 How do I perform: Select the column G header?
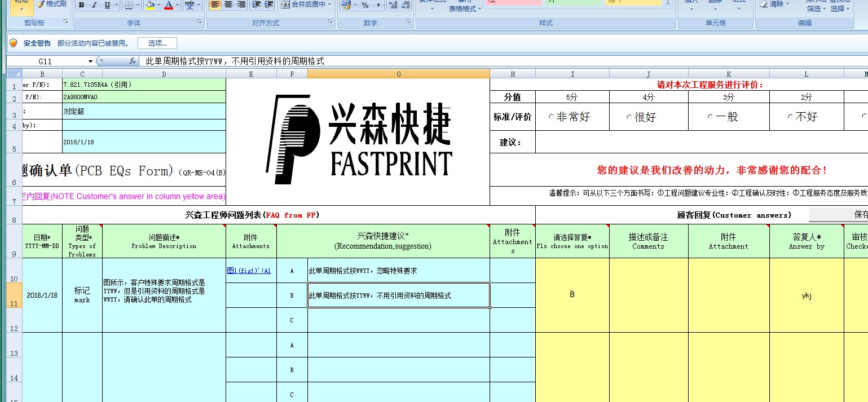point(399,74)
